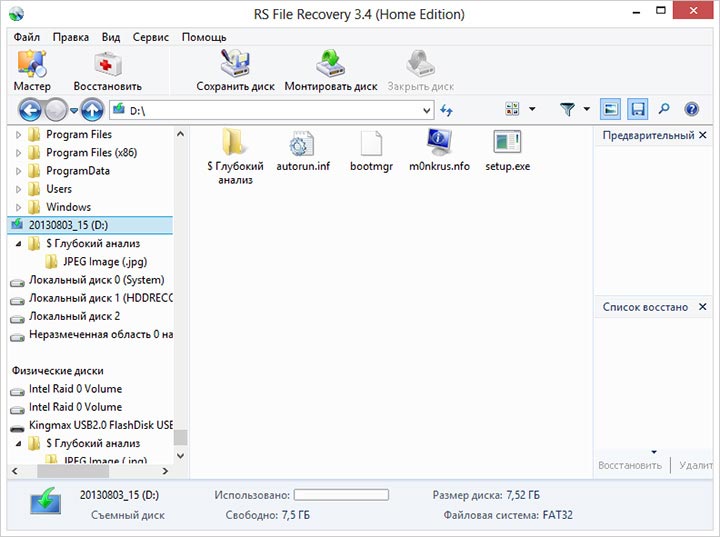This screenshot has height=537, width=720.
Task: Close the Список восстано panel
Action: (x=703, y=306)
